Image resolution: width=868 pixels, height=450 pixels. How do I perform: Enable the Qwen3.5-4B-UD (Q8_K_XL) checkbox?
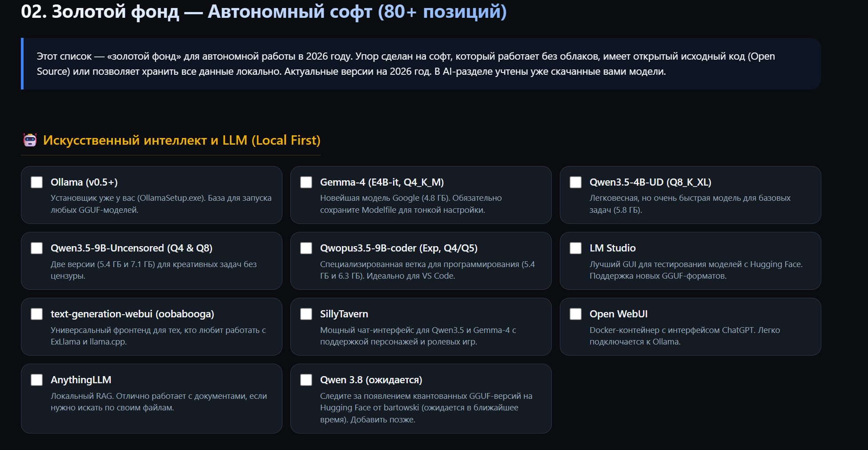pos(575,182)
